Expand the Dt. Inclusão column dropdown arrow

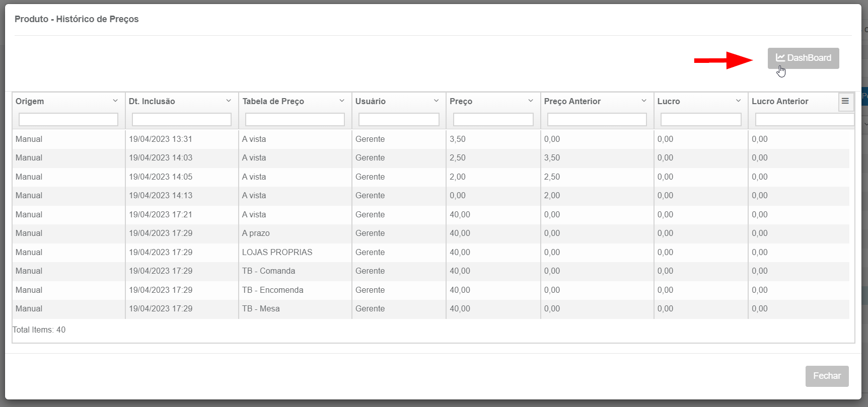229,101
